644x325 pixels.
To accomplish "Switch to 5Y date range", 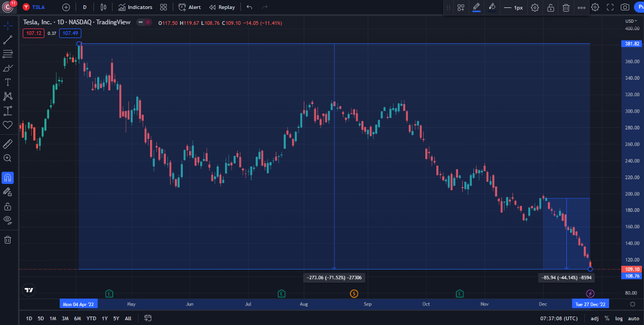I will tap(116, 319).
